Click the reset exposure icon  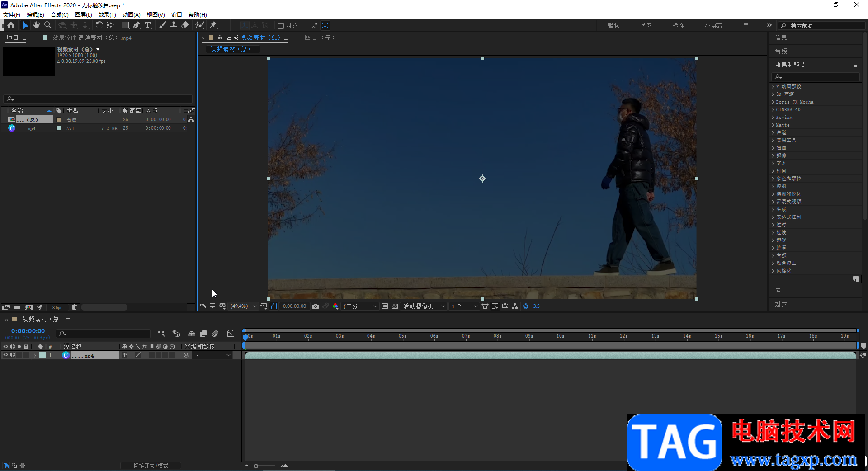click(x=526, y=306)
